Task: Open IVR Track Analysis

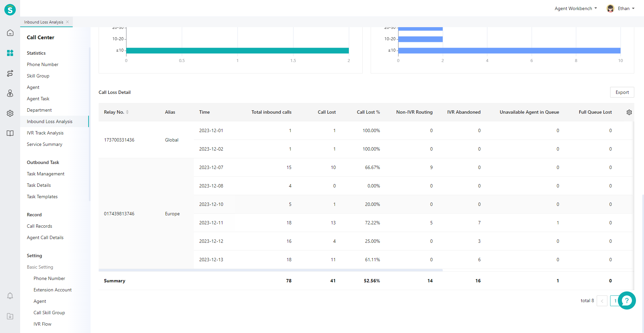Action: point(45,133)
